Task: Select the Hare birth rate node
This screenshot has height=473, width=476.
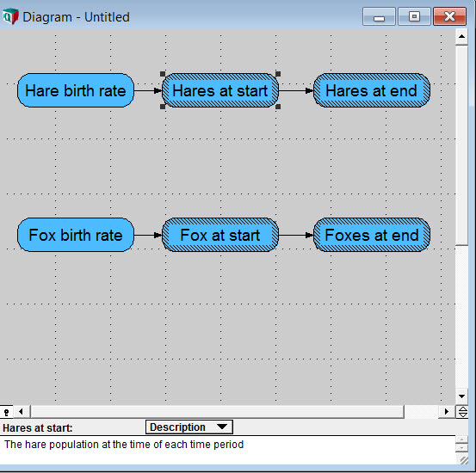Action: pos(76,90)
